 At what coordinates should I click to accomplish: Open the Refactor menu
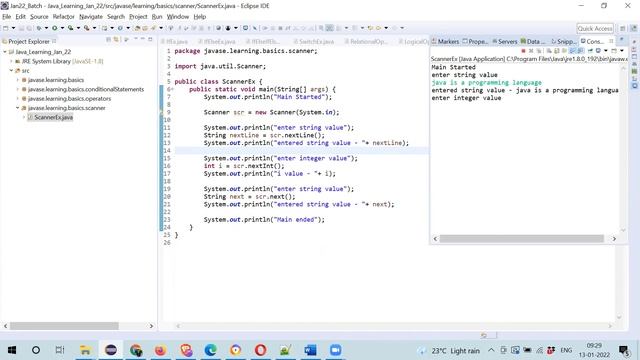point(63,17)
